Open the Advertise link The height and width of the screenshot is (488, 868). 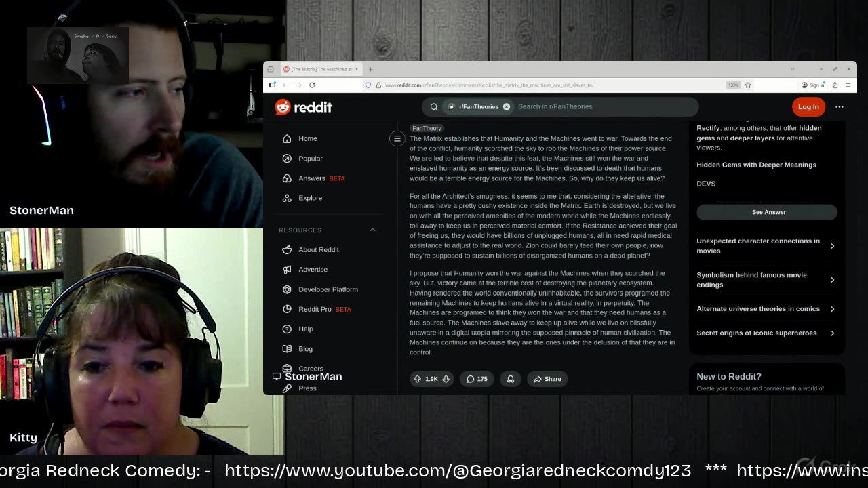(x=313, y=270)
